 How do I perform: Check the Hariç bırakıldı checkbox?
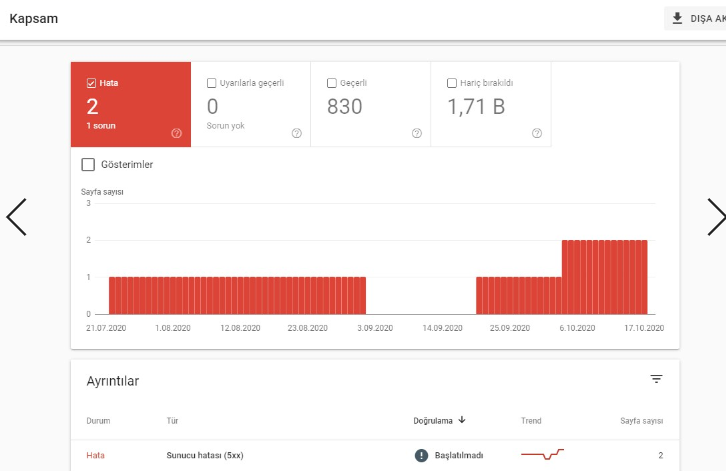coord(452,83)
